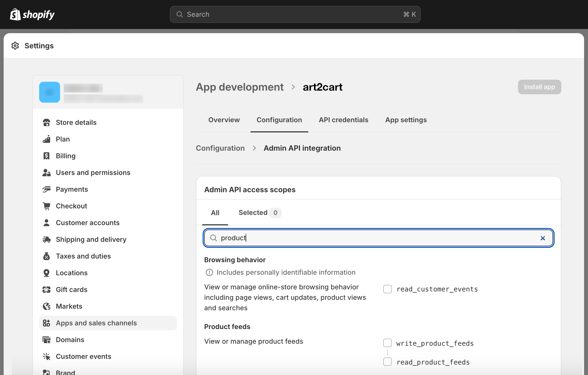
Task: Tick the read_product_feeds checkbox
Action: point(387,362)
